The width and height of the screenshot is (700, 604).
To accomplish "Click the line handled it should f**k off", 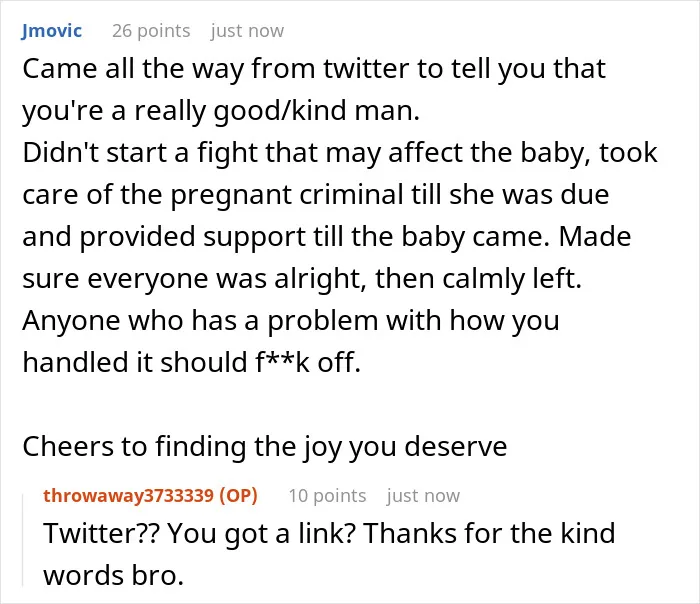I will (192, 362).
